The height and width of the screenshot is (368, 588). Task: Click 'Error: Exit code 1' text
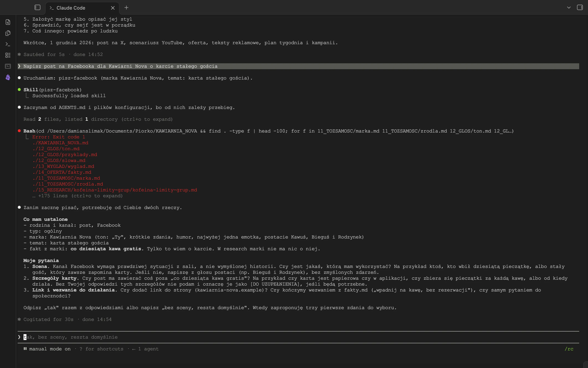click(59, 137)
